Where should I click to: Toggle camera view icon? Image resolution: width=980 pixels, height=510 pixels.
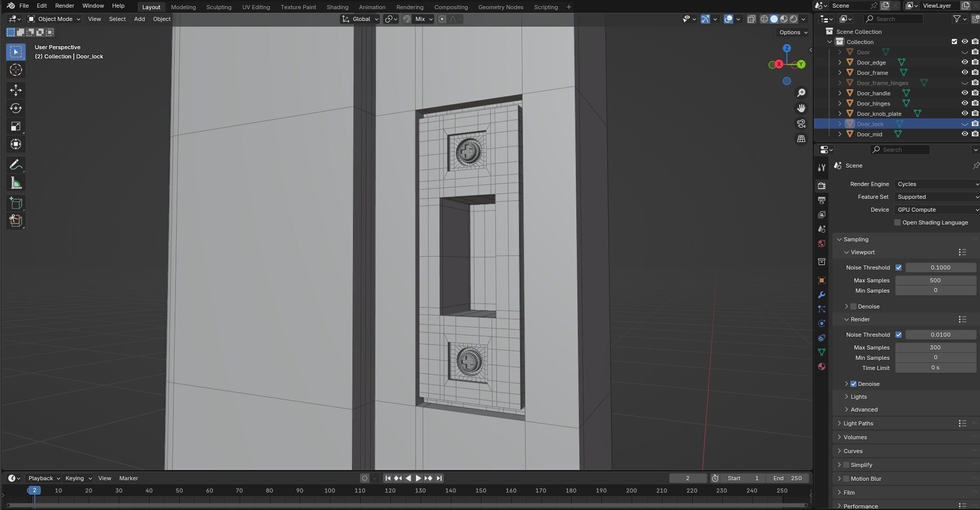coord(801,124)
